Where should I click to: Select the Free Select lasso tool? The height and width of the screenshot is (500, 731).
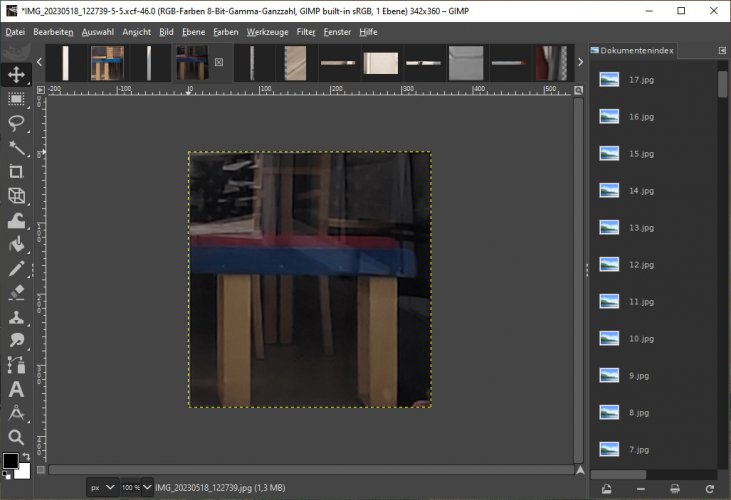16,123
